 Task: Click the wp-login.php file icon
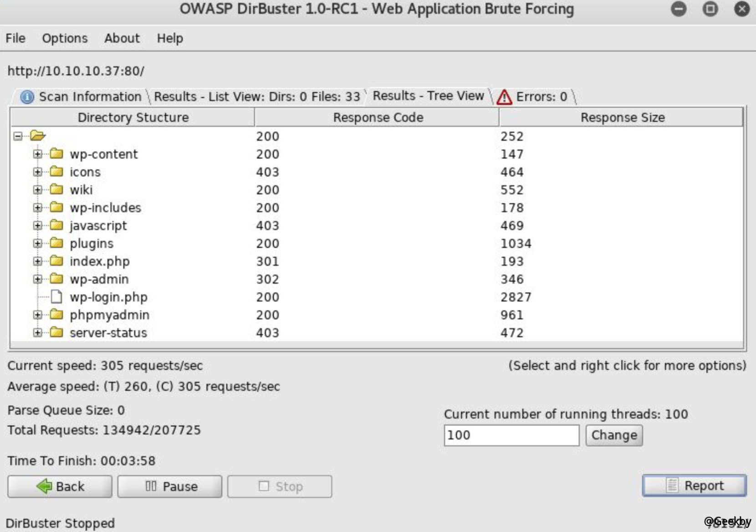click(x=56, y=297)
